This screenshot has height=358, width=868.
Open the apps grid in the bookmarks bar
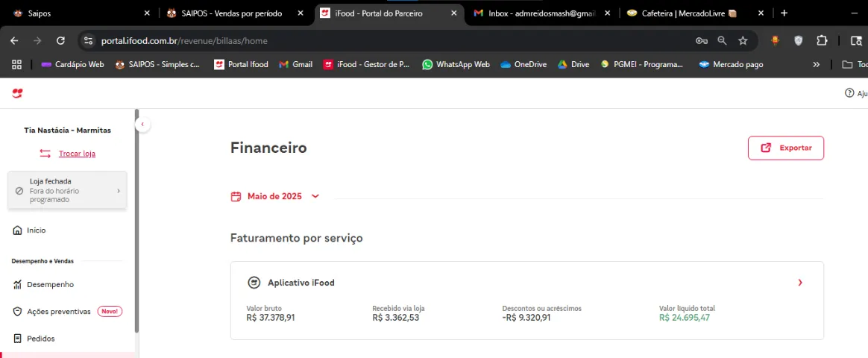(16, 64)
